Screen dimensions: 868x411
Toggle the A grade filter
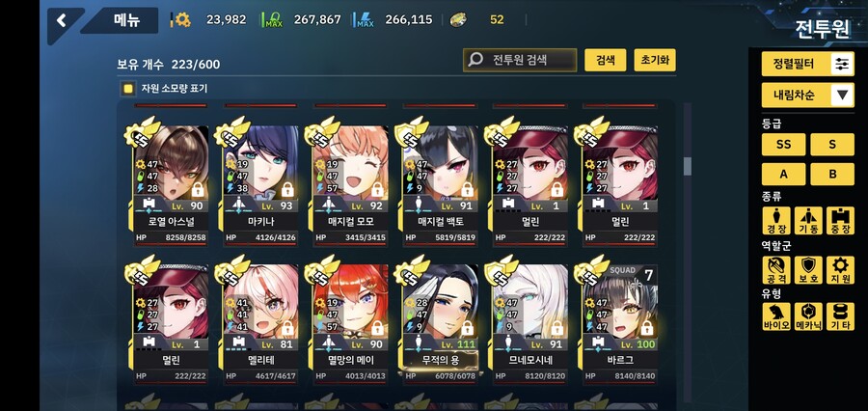pos(783,174)
